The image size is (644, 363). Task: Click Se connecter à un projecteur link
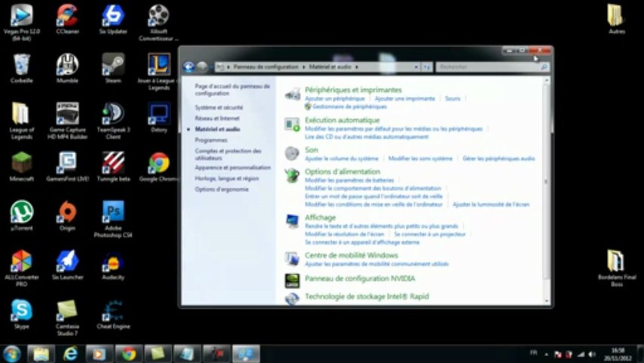430,234
